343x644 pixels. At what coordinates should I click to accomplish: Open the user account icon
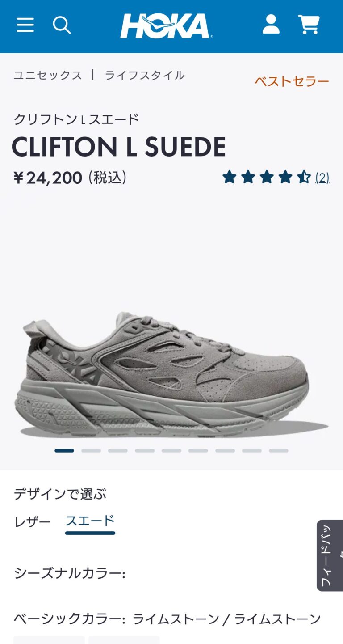tap(271, 25)
